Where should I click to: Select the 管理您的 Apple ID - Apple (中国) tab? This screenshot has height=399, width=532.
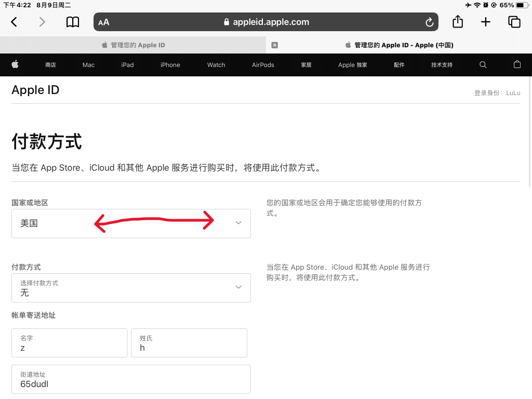click(x=399, y=45)
